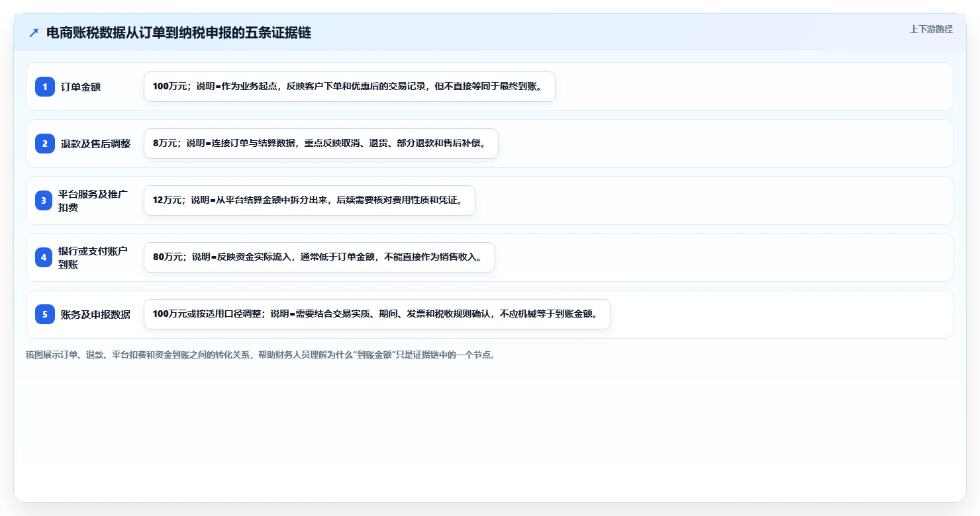Open the 100万元或按适用口径调整 description box
The height and width of the screenshot is (516, 980).
point(377,314)
